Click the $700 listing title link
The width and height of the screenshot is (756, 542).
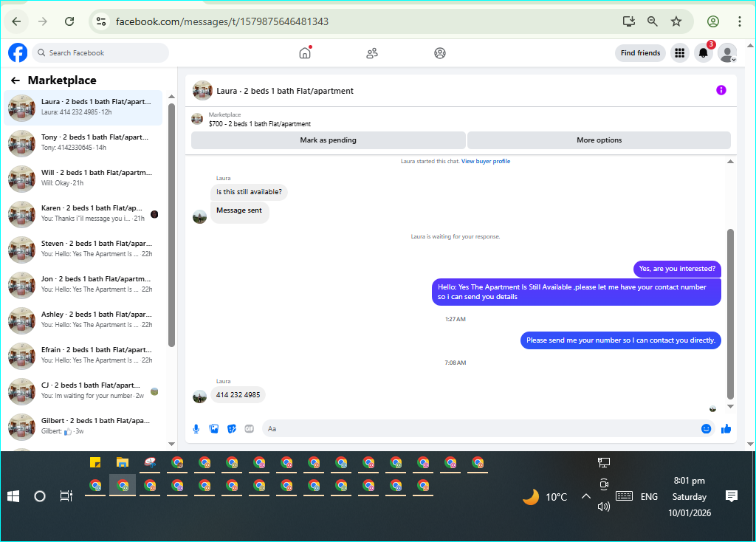[260, 124]
